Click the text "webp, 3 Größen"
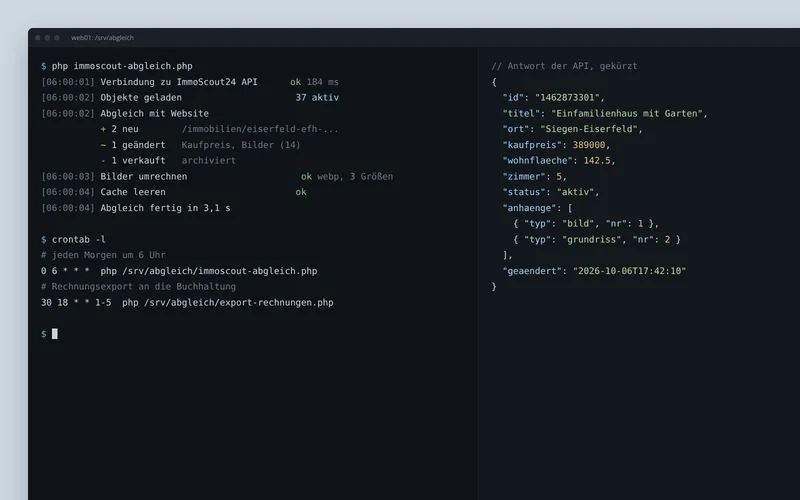 point(355,177)
